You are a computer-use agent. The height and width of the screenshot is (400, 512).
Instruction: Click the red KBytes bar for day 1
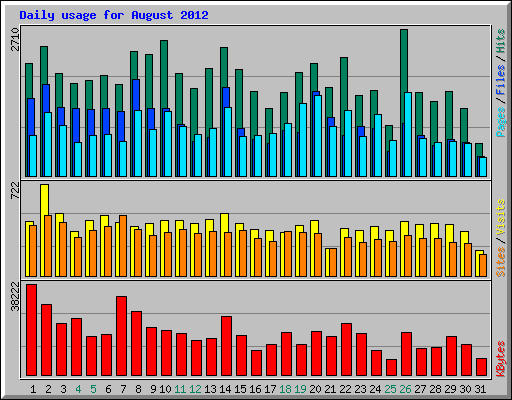[x=31, y=330]
